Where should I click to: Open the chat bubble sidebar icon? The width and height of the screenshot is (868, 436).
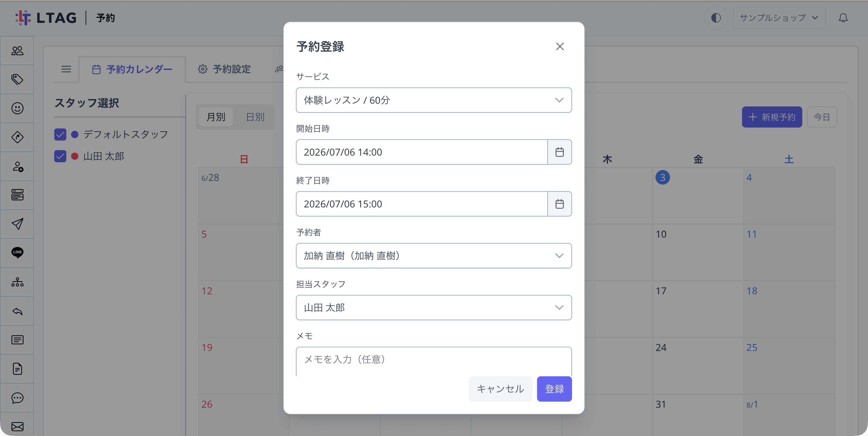click(17, 398)
